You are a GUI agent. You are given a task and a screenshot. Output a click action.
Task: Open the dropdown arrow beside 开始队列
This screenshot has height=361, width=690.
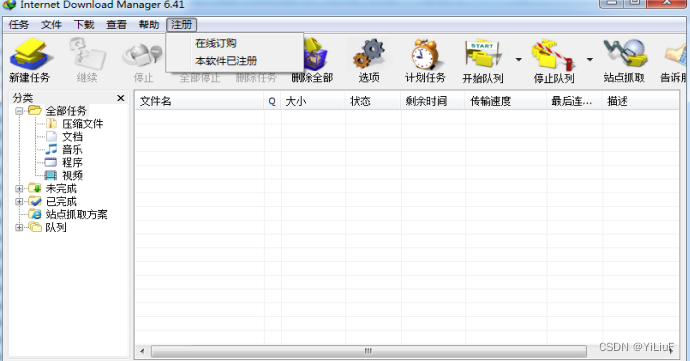click(519, 59)
